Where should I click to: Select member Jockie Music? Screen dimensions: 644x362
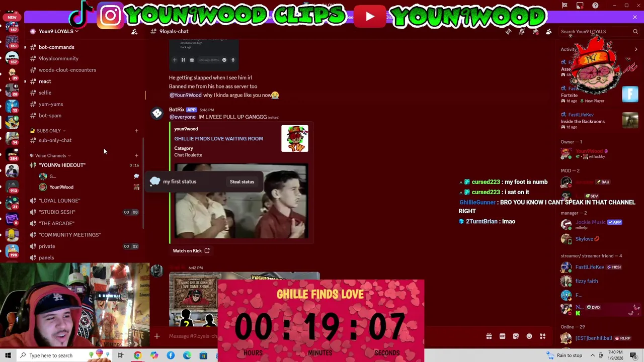coord(599,224)
